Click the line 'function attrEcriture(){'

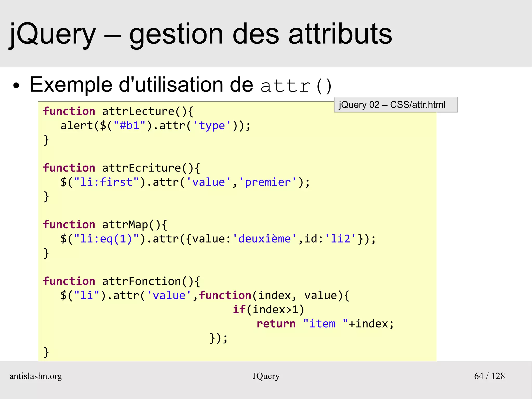[x=122, y=168]
